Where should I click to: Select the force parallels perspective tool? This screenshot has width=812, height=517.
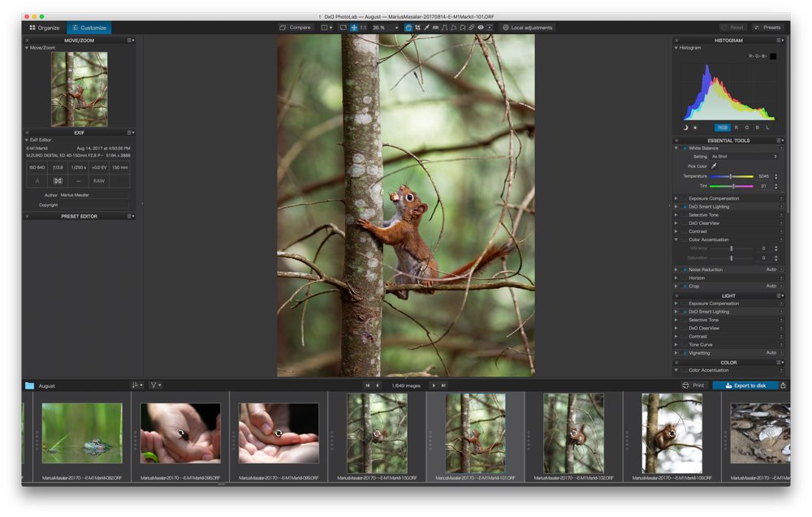(x=444, y=28)
